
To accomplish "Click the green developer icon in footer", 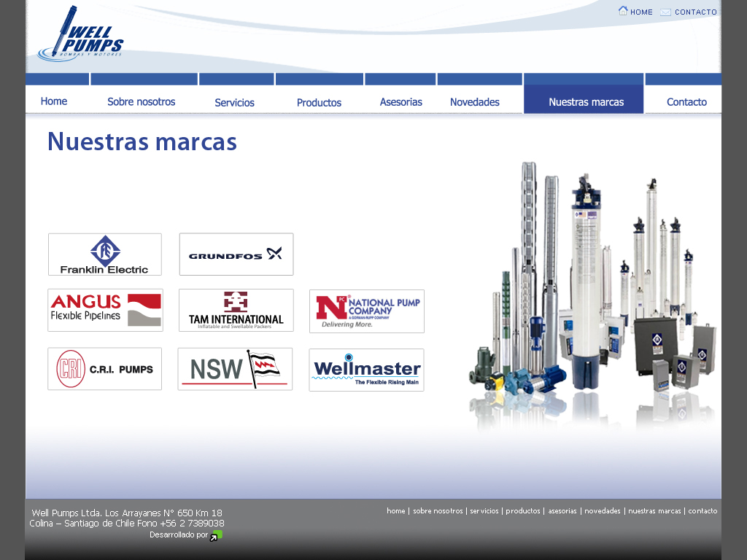I will coord(215,536).
